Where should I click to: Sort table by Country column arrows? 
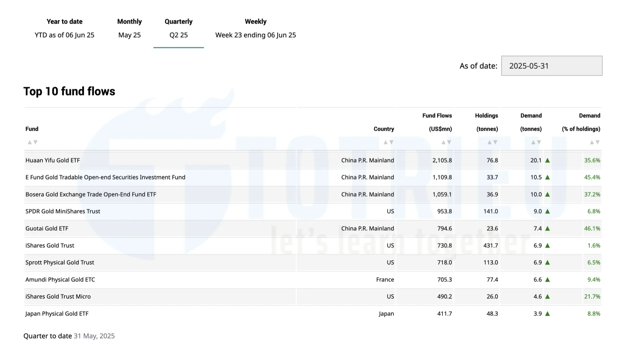389,142
